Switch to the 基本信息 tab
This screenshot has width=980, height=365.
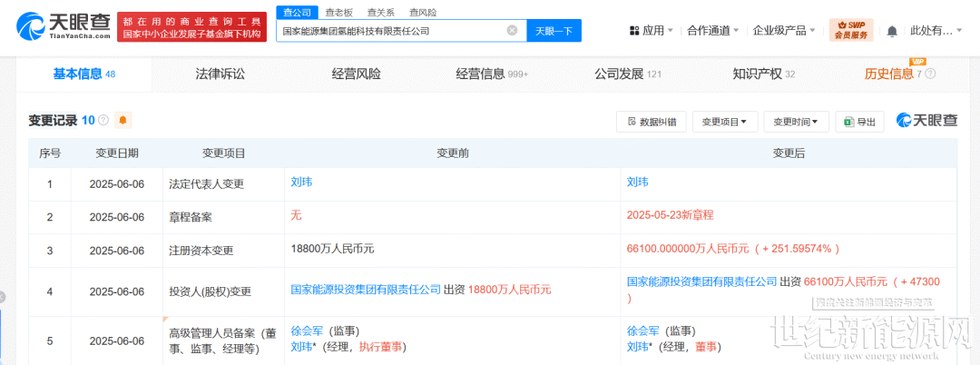(x=83, y=74)
